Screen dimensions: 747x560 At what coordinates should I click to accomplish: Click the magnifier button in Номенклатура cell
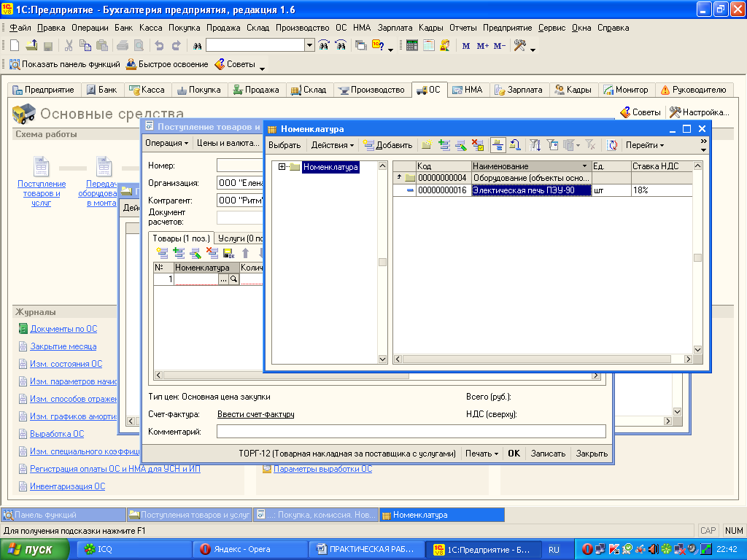[233, 279]
